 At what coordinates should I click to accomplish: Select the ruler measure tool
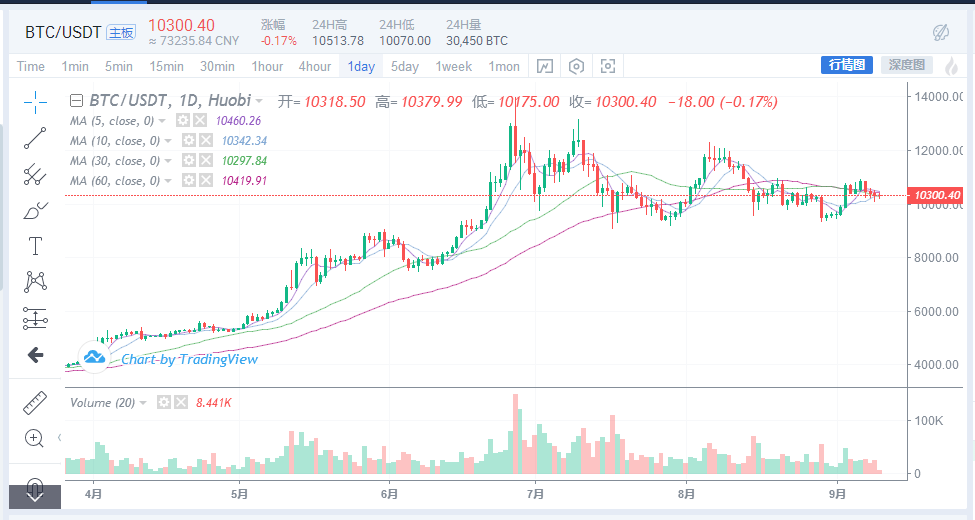pos(35,402)
